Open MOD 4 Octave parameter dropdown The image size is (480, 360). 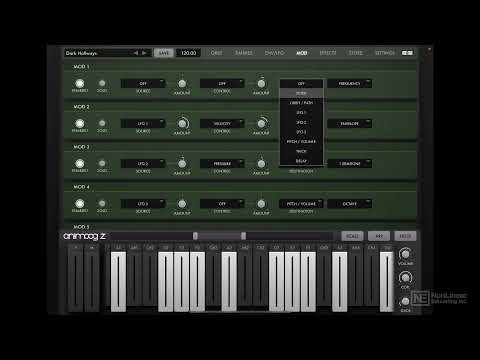tap(349, 203)
